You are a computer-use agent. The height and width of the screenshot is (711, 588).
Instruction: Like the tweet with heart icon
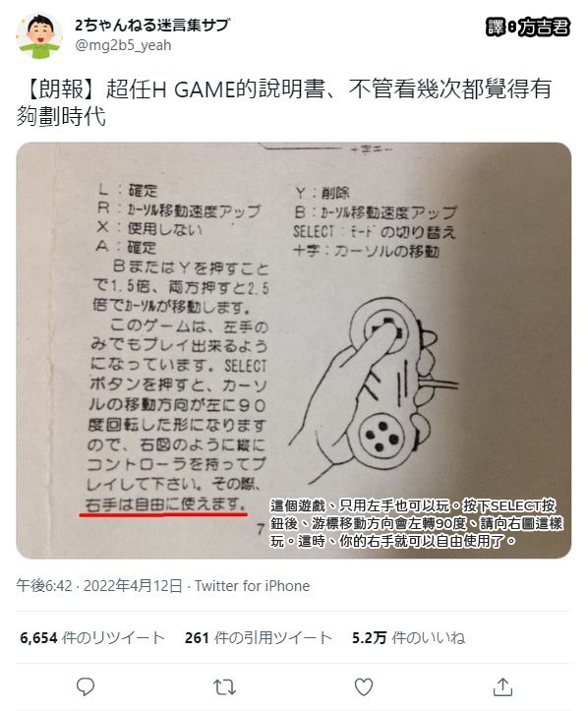coord(364,686)
